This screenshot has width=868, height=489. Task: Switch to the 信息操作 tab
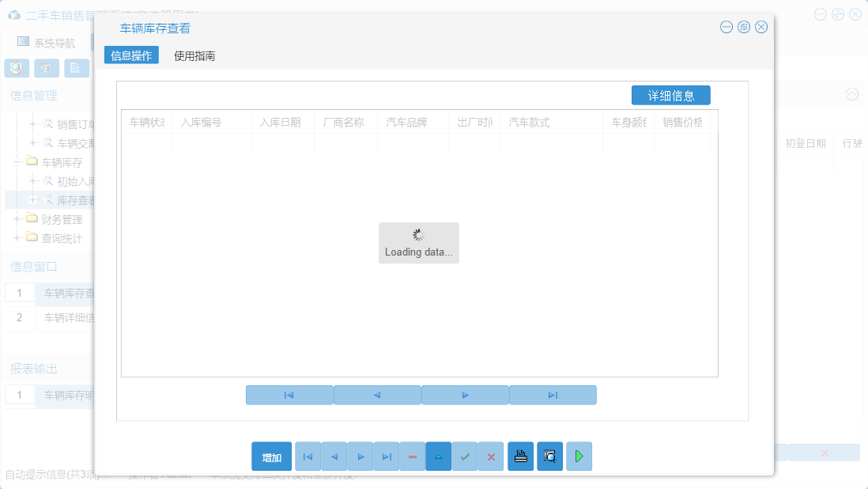pyautogui.click(x=131, y=55)
